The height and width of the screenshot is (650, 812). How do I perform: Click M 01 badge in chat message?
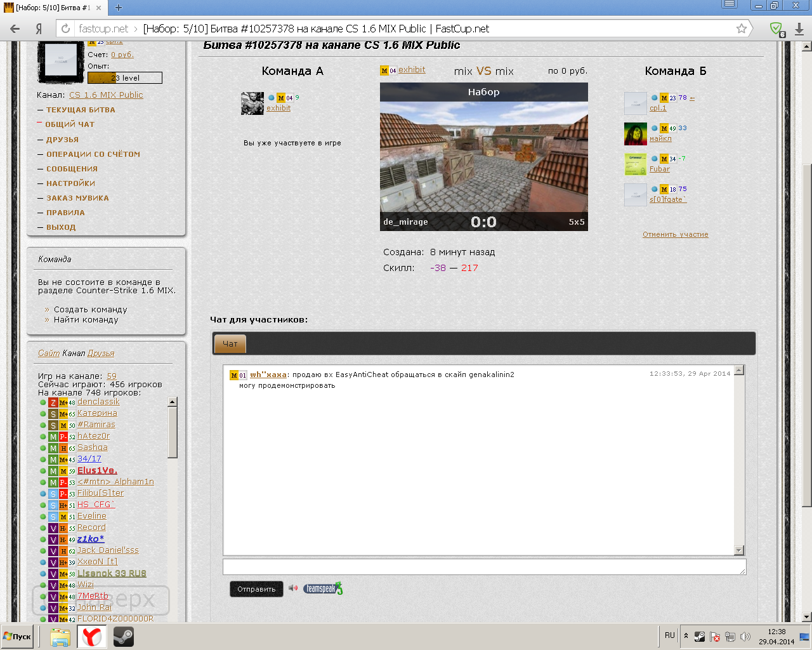point(238,375)
